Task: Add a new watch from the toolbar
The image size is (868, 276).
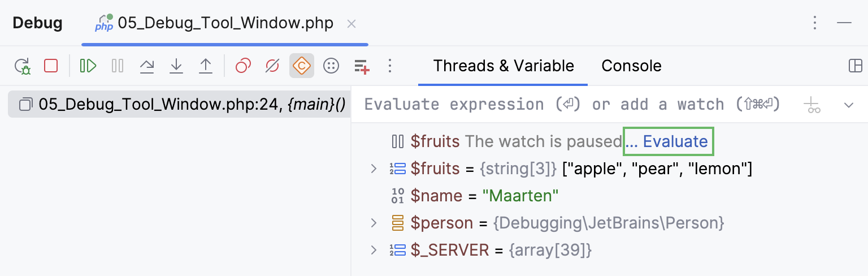Action: point(362,66)
